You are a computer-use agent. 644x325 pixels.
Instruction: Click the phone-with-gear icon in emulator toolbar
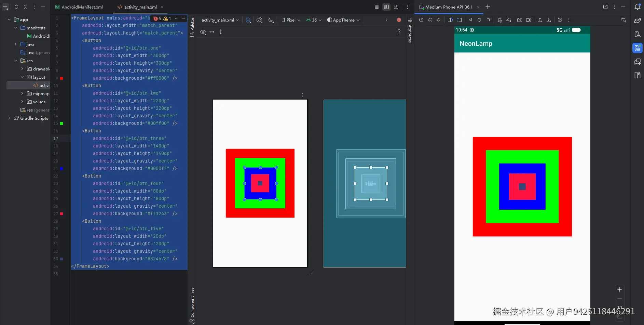[500, 20]
